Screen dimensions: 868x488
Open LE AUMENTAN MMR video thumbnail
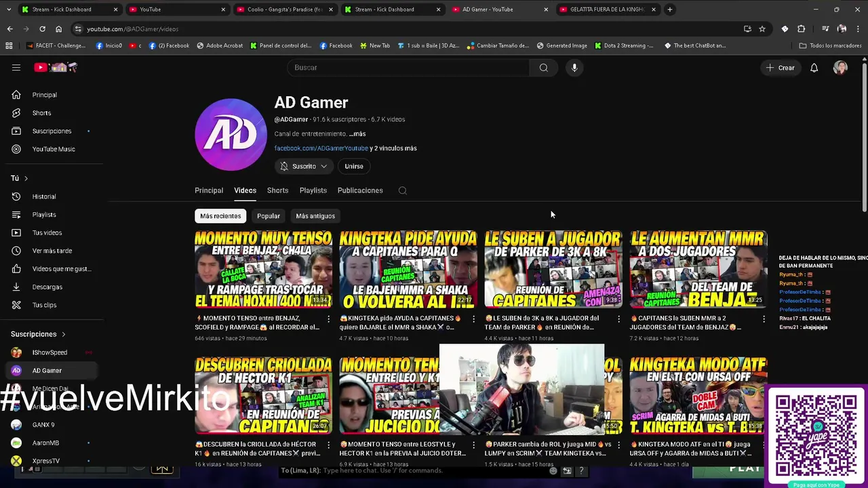pos(698,270)
